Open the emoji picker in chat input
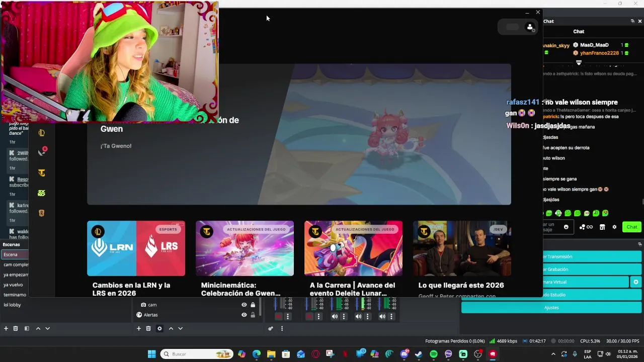The image size is (644, 362). (x=566, y=227)
